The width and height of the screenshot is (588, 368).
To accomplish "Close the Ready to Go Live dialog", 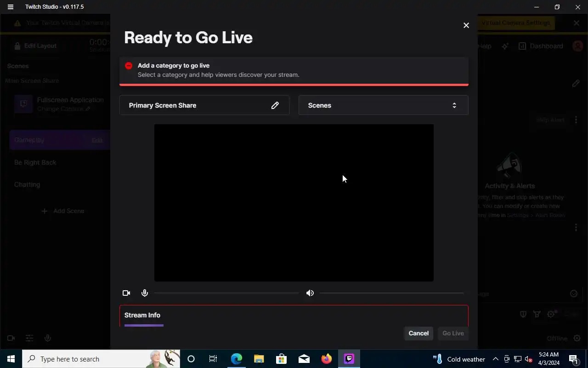I will pyautogui.click(x=466, y=25).
